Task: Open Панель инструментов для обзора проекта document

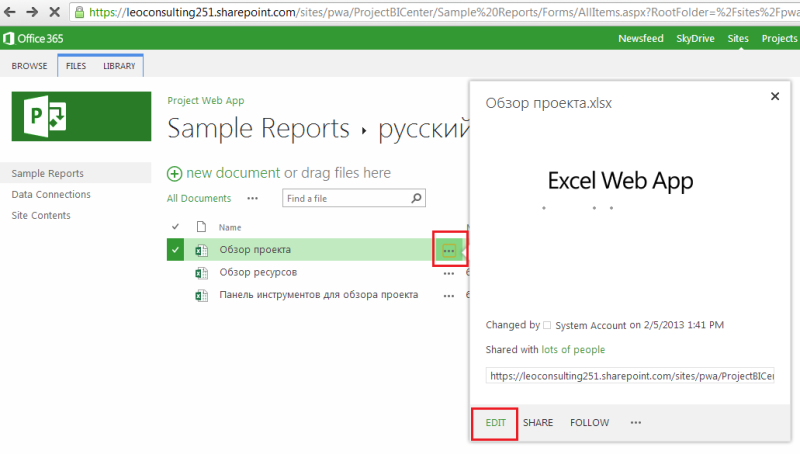Action: pos(319,295)
